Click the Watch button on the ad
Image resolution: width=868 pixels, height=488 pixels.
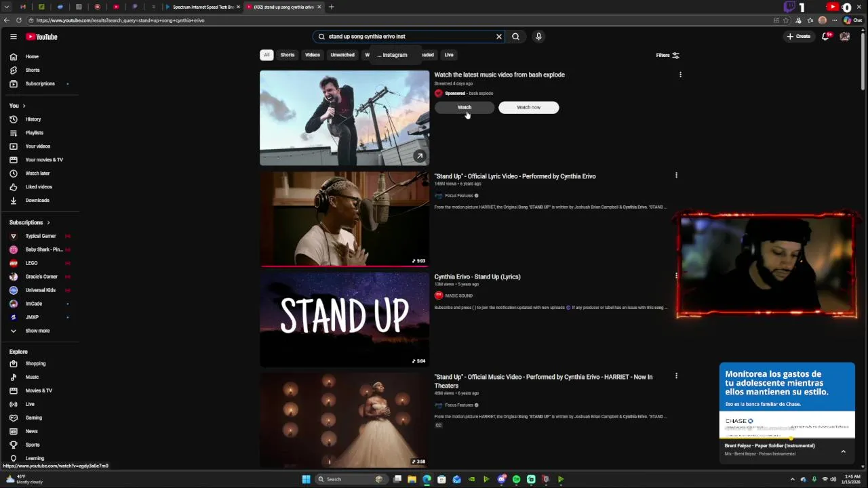pos(465,107)
